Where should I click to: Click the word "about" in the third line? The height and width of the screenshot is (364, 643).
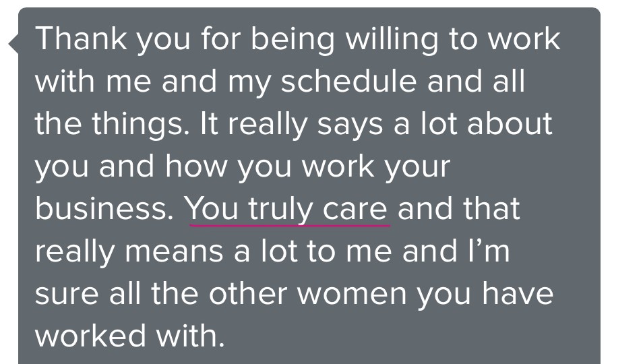click(510, 124)
